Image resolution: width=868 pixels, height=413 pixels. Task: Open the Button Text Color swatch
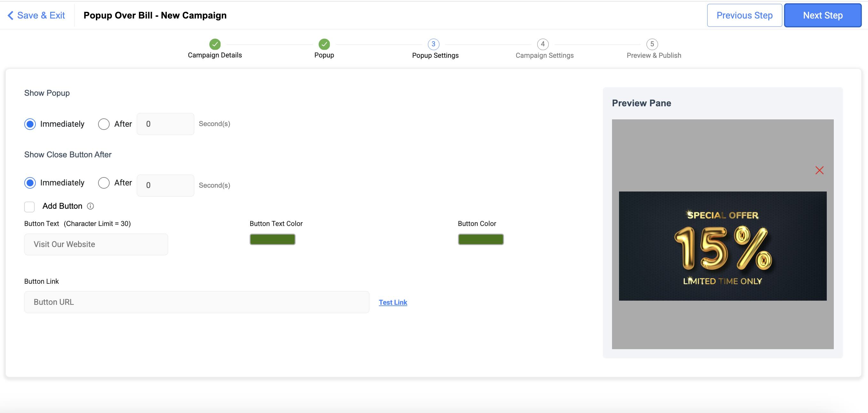tap(272, 239)
